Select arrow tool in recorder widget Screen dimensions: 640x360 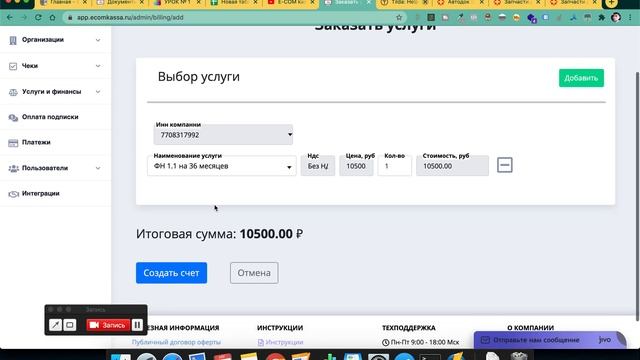coord(55,325)
